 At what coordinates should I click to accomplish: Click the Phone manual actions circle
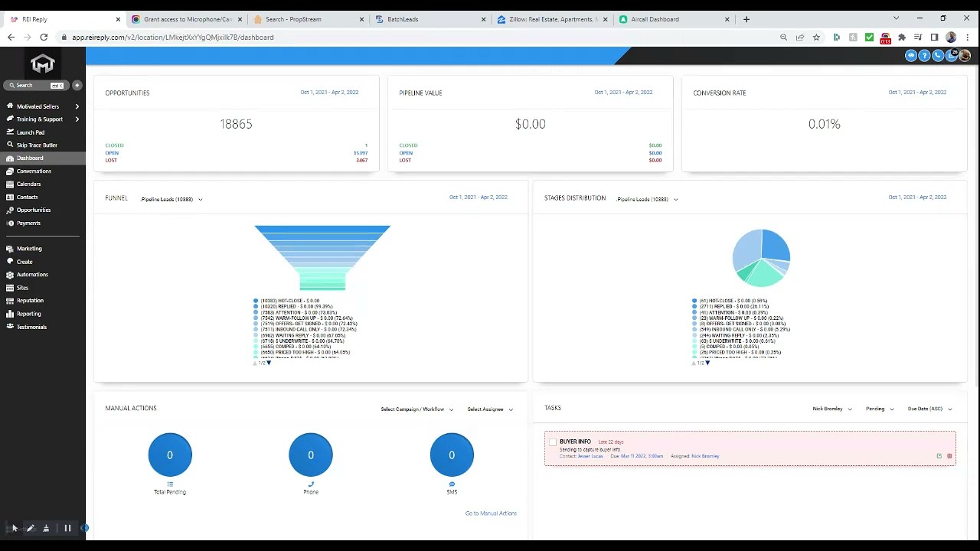tap(311, 455)
